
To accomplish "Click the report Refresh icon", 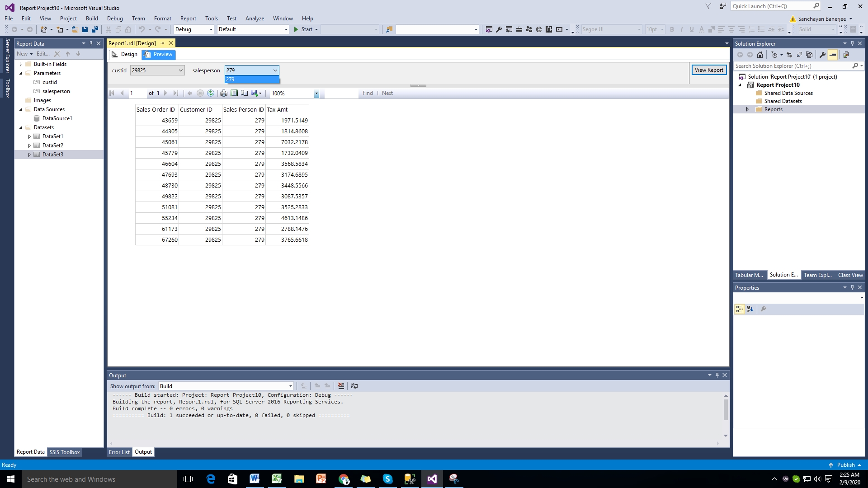I will [x=211, y=93].
